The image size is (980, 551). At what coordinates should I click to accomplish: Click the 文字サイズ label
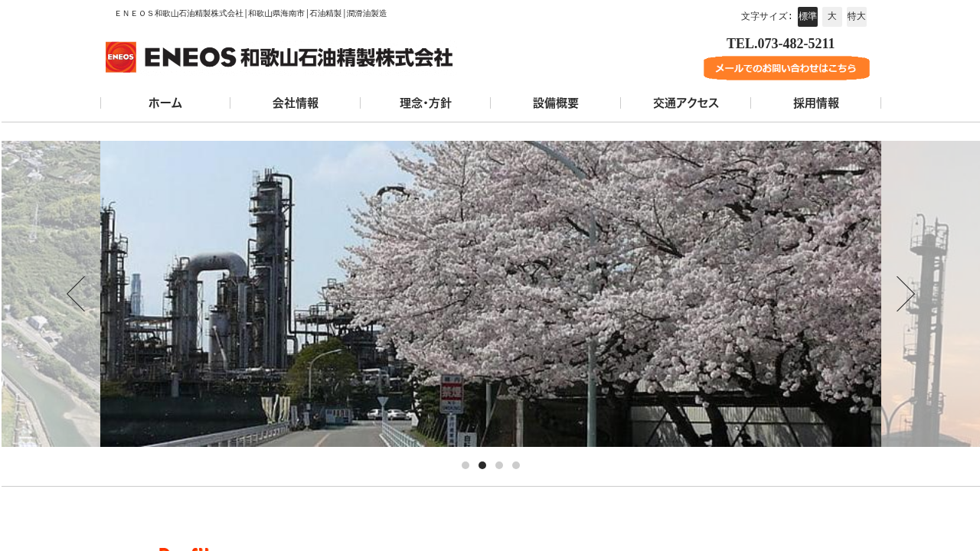(x=766, y=17)
